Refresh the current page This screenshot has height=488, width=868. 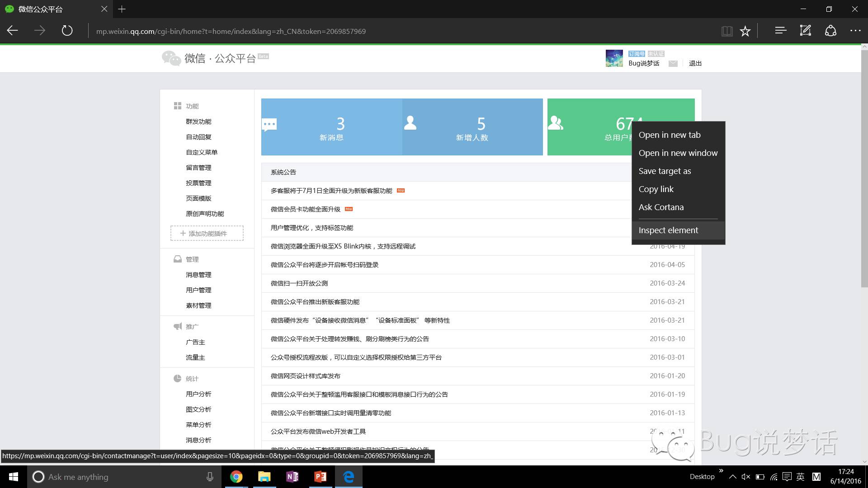point(67,31)
